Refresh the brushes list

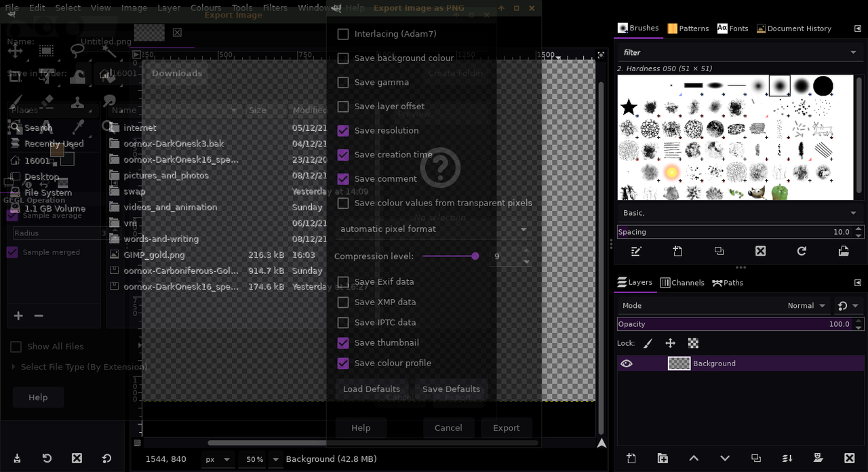click(802, 251)
